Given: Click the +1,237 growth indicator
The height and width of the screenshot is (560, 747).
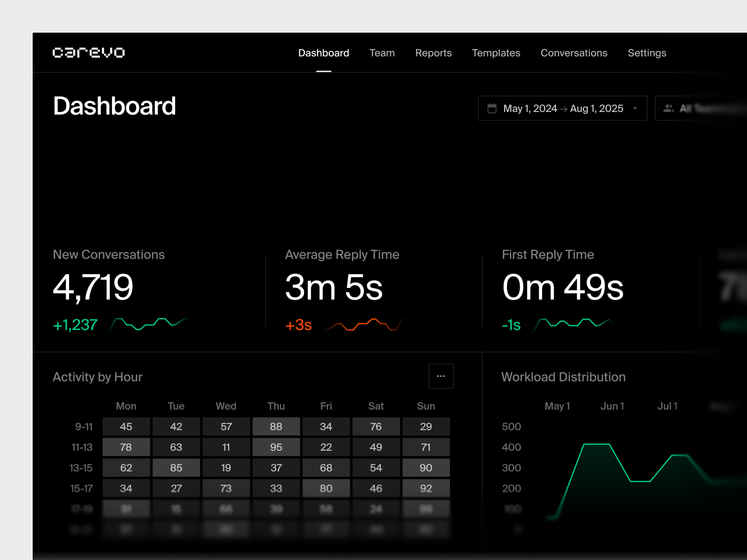Looking at the screenshot, I should pyautogui.click(x=75, y=324).
